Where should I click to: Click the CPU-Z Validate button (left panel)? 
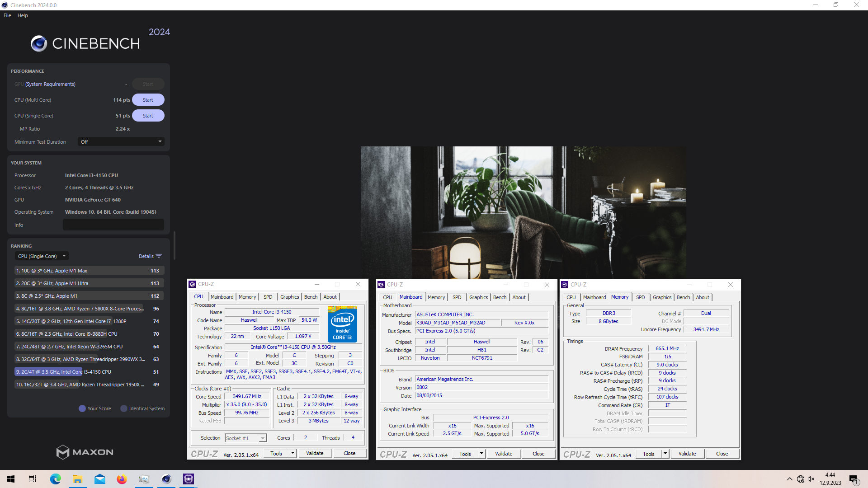[314, 454]
